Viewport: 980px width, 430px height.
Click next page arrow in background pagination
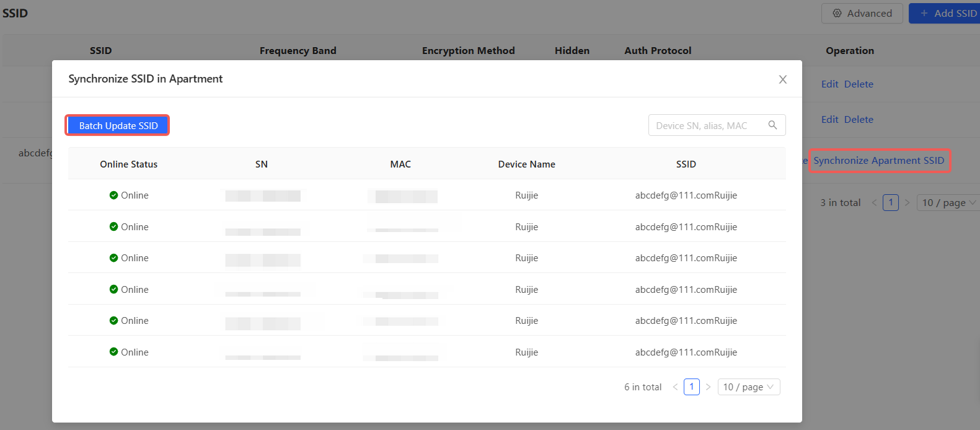click(907, 202)
